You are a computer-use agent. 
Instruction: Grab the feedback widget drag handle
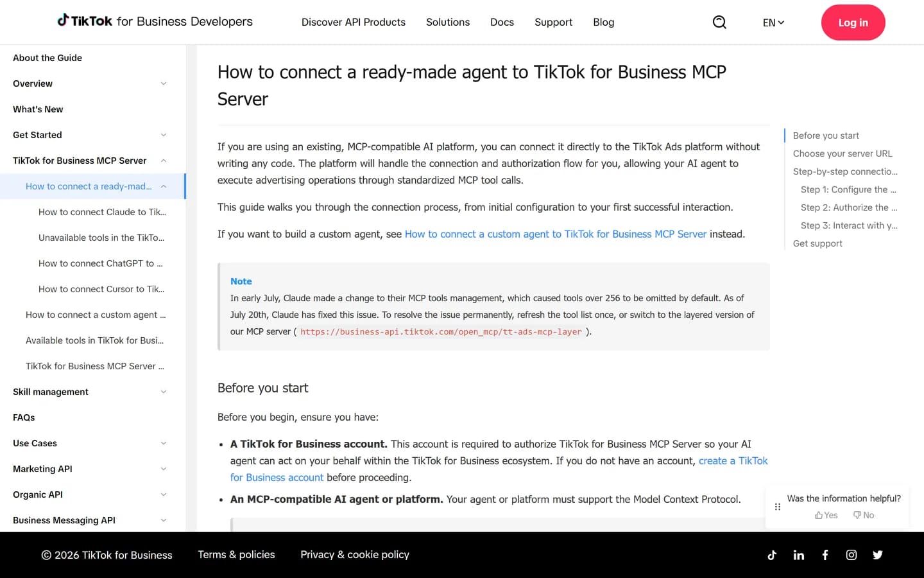(778, 507)
